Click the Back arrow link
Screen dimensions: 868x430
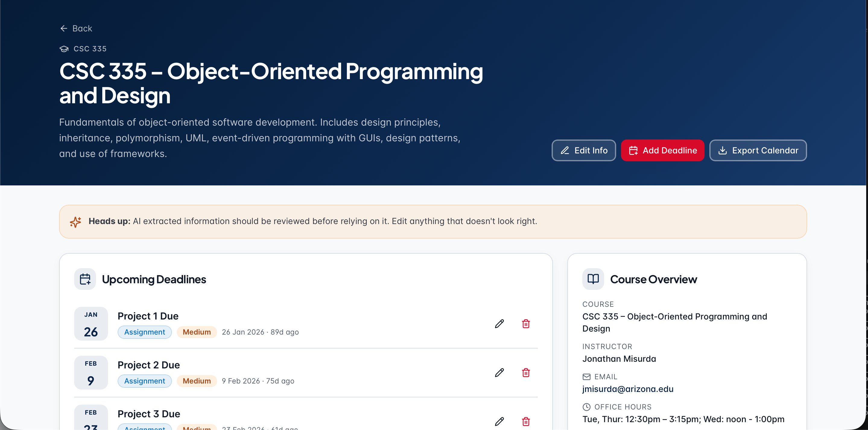click(x=76, y=28)
